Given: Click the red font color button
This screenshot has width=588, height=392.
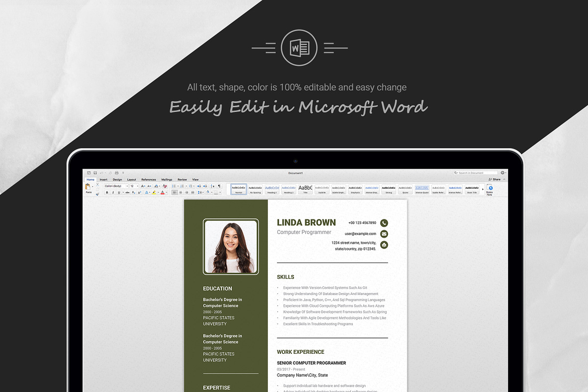Looking at the screenshot, I should (163, 193).
